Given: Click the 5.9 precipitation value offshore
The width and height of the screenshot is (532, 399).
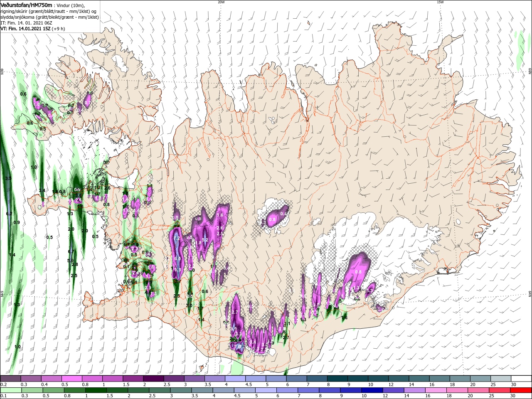Looking at the screenshot, I should 70,261.
